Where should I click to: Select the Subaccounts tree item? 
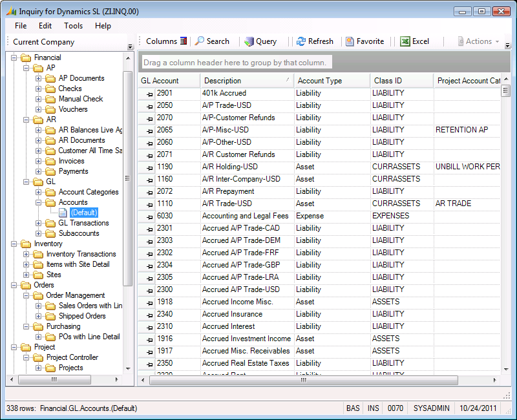click(79, 233)
